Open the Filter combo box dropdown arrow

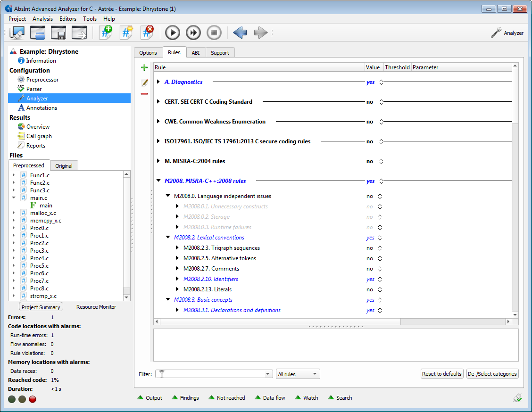pos(268,374)
